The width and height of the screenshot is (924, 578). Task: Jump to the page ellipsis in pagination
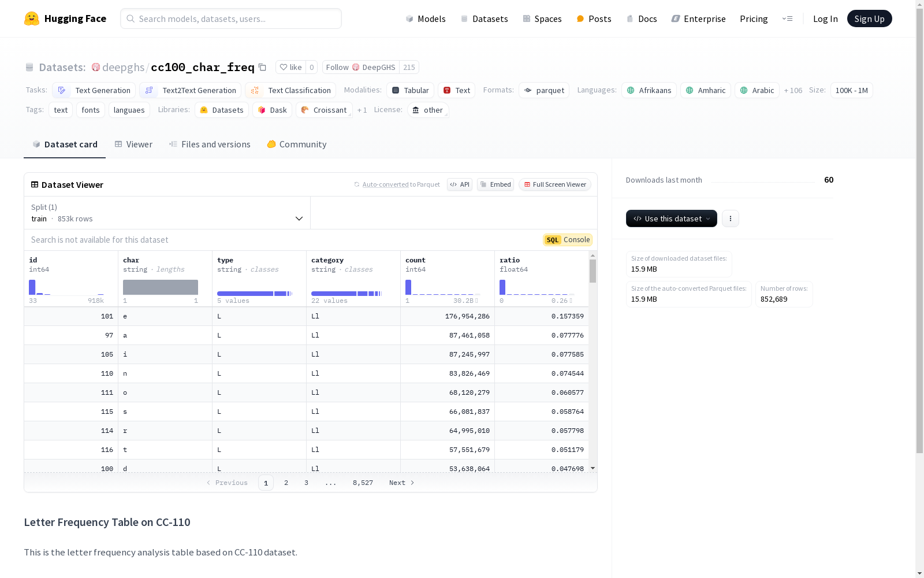(x=330, y=483)
